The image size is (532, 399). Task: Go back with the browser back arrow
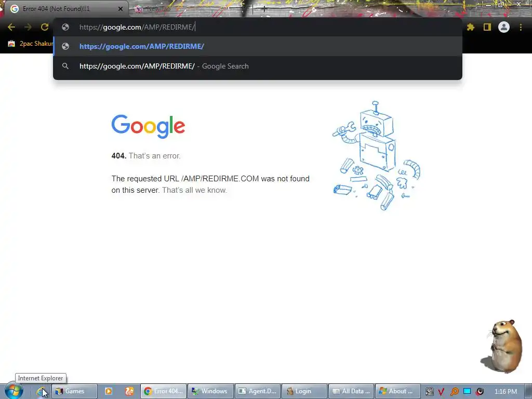point(11,27)
